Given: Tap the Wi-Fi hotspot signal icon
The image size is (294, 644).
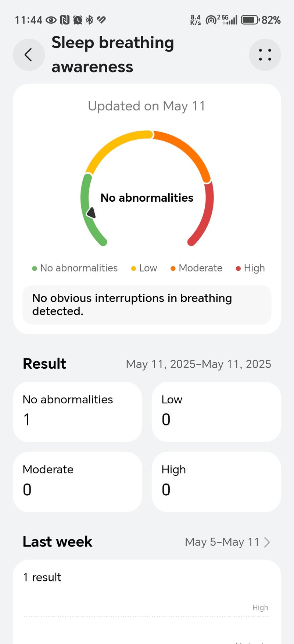Looking at the screenshot, I should coord(211,20).
